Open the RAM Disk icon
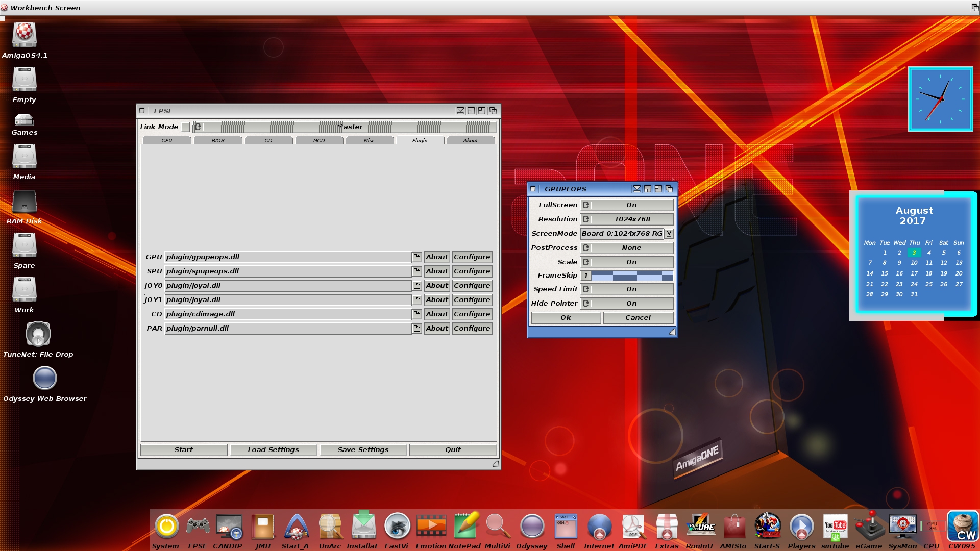Viewport: 980px width, 551px height. [x=24, y=202]
